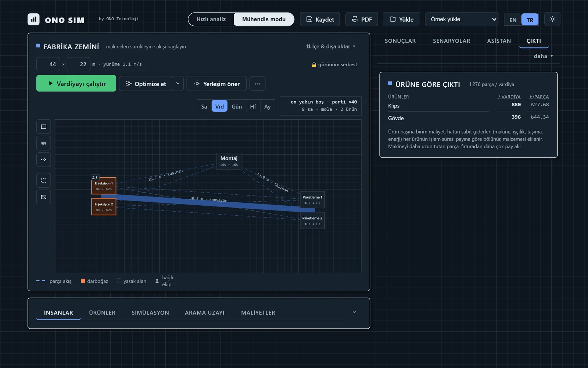588x368 pixels.
Task: Expand the İçe & dışa aktar menu
Action: [x=331, y=46]
